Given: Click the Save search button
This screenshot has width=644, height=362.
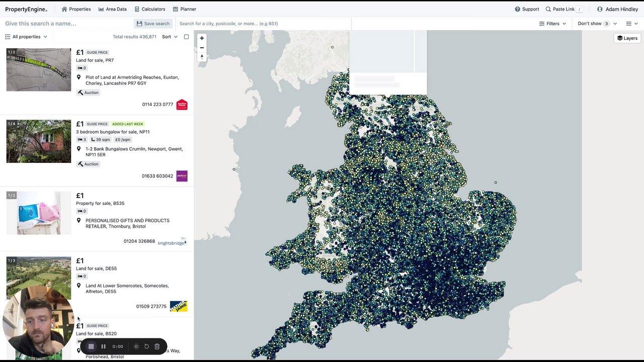Looking at the screenshot, I should pyautogui.click(x=153, y=24).
